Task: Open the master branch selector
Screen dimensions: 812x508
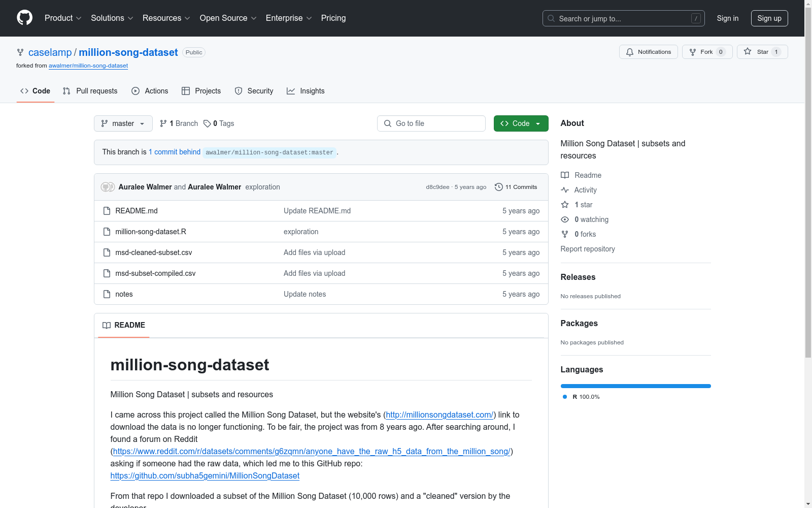Action: pos(123,123)
